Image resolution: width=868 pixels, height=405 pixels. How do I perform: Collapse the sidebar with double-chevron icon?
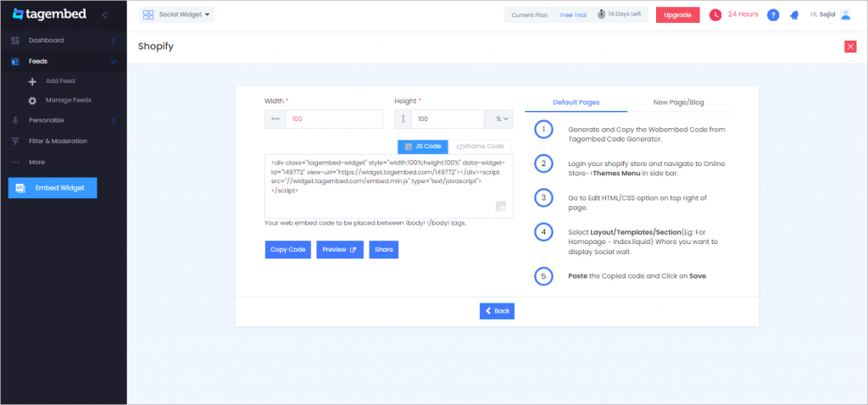coord(106,15)
